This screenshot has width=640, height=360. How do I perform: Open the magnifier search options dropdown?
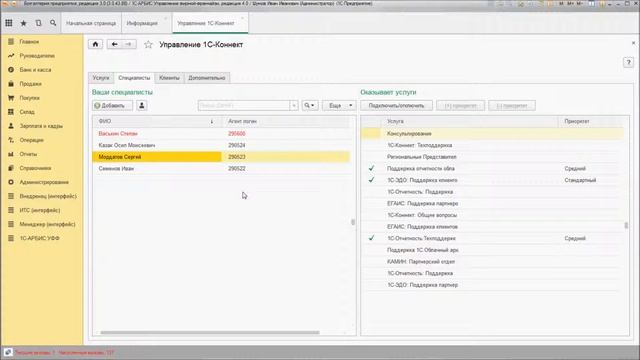310,106
